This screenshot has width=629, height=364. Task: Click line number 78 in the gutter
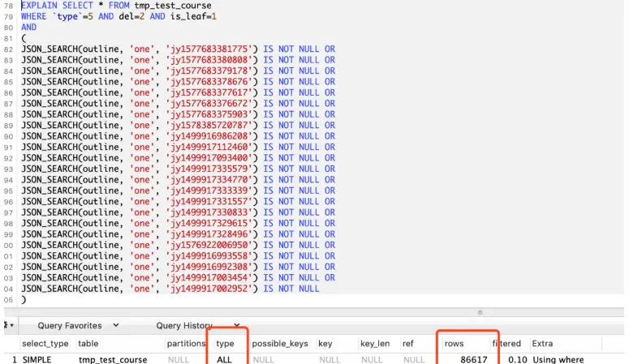8,6
